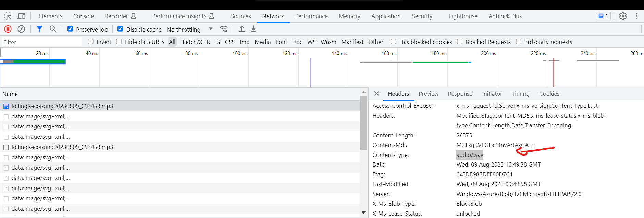The image size is (644, 218).
Task: Select the Network tab
Action: (x=273, y=16)
